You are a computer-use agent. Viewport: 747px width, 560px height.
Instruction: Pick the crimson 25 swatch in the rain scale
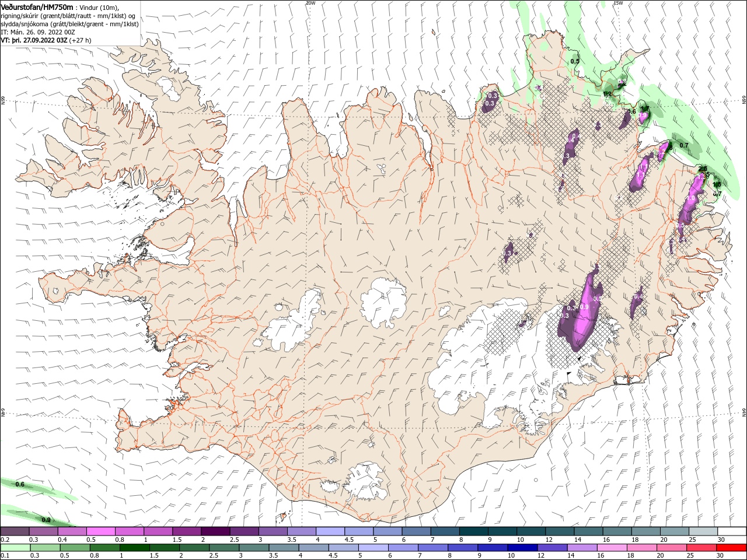(x=701, y=548)
